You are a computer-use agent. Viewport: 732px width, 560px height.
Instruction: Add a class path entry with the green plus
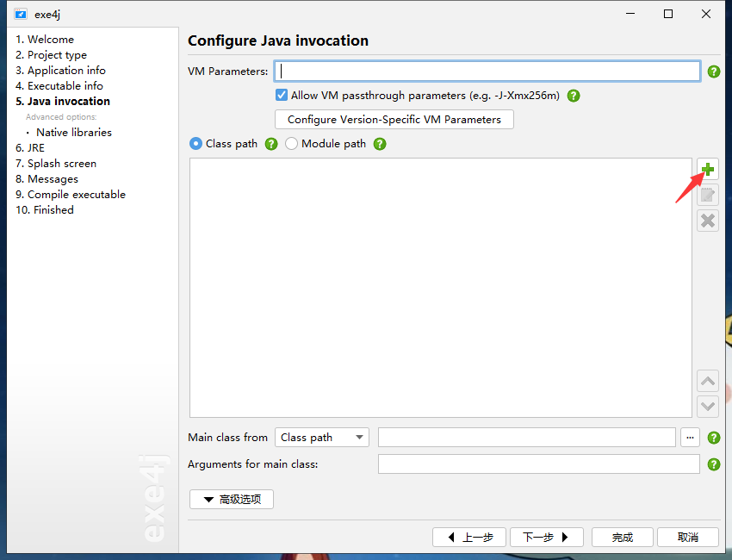[x=708, y=169]
